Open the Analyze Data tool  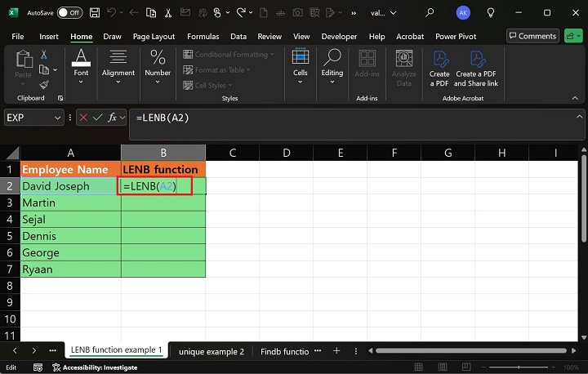403,66
